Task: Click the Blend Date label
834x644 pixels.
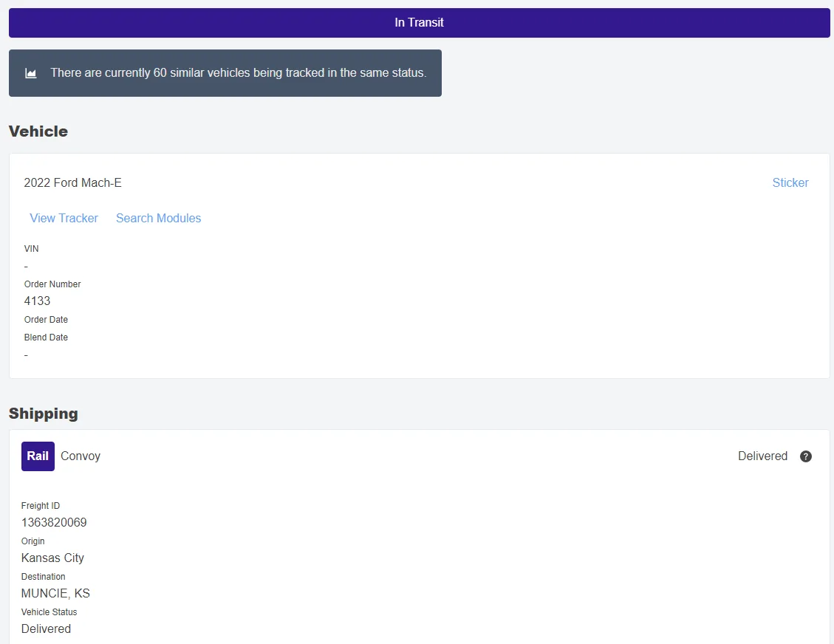Action: [46, 338]
